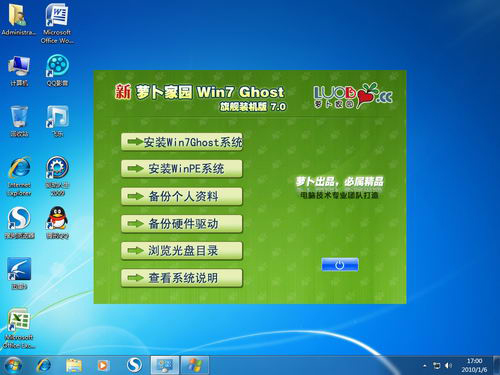This screenshot has height=375, width=500.
Task: Select the 安装WinPE系统 option
Action: 182,169
